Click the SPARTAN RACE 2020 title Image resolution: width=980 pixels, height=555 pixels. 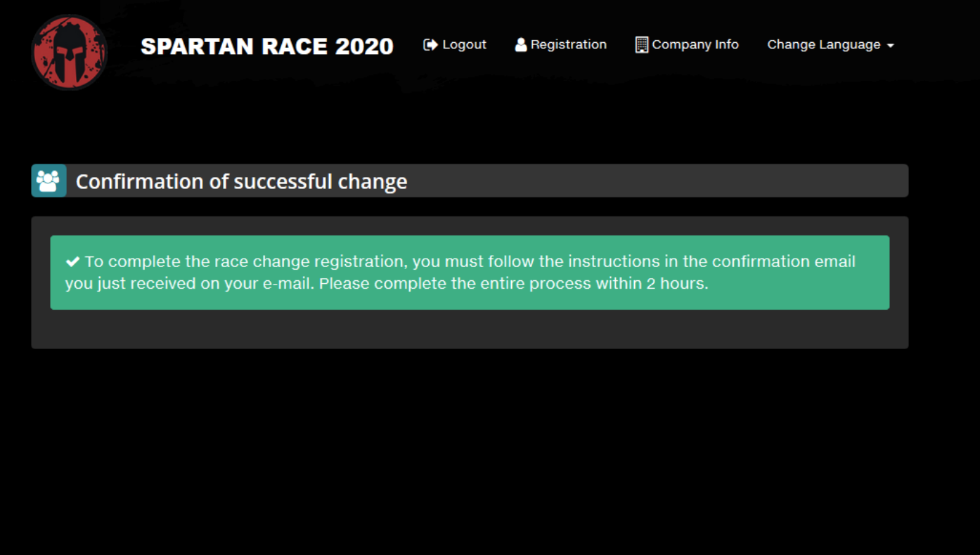coord(266,46)
